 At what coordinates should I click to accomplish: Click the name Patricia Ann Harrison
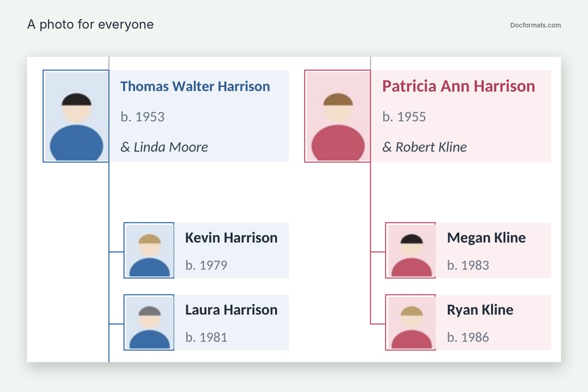pyautogui.click(x=458, y=86)
